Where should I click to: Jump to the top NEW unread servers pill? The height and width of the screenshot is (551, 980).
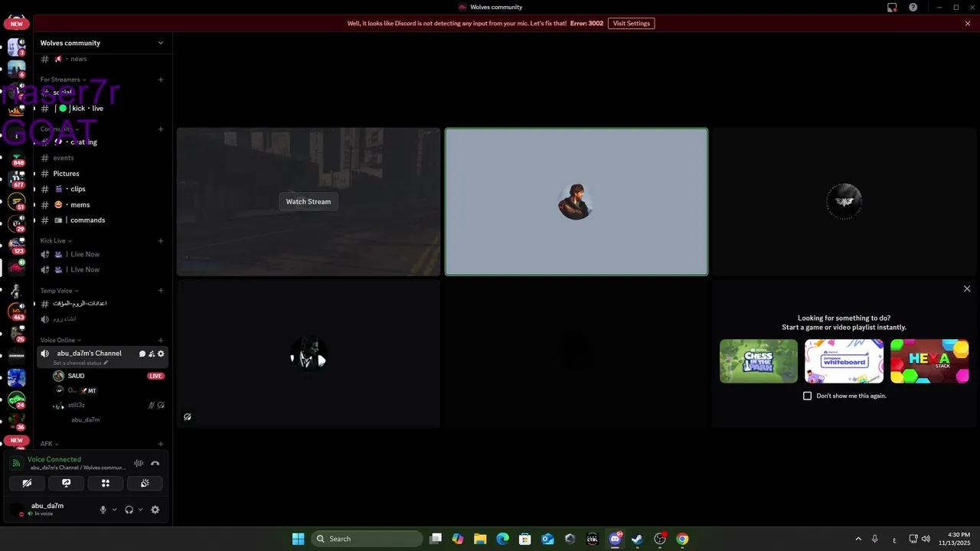(17, 24)
